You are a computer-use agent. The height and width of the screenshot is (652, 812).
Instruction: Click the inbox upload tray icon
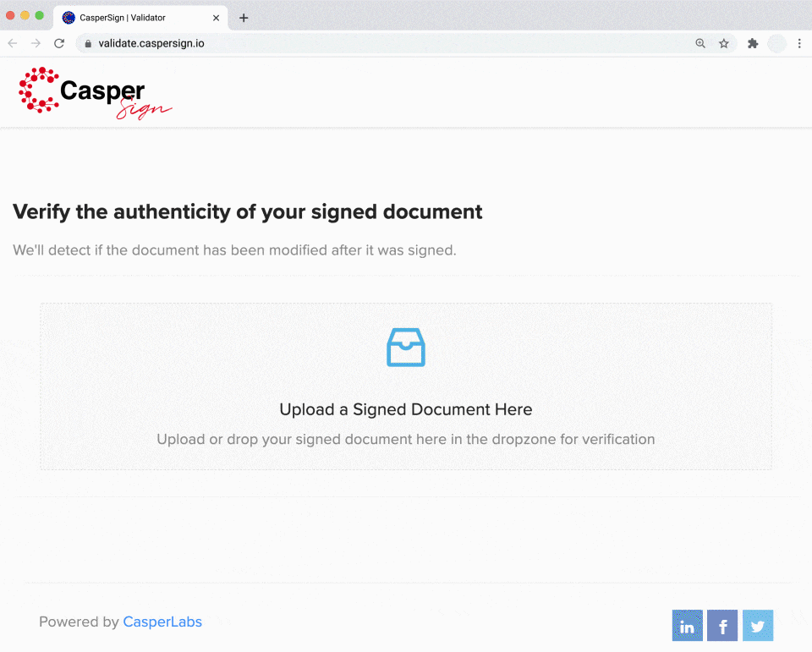coord(406,348)
